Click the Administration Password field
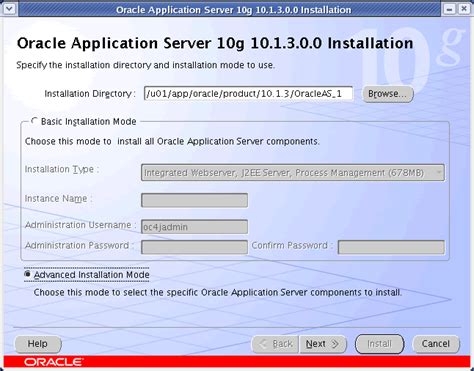 point(194,247)
